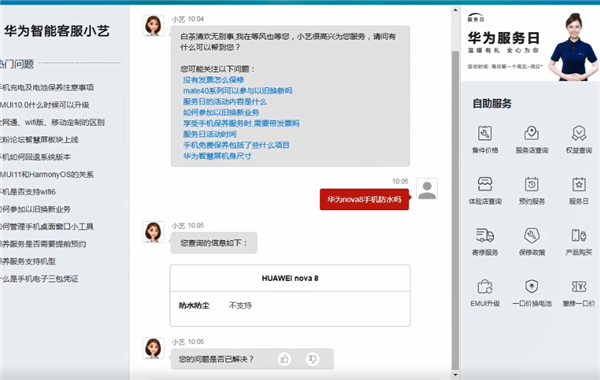The height and width of the screenshot is (380, 600).
Task: Open the 没有发票怎么保修 link
Action: coord(213,80)
